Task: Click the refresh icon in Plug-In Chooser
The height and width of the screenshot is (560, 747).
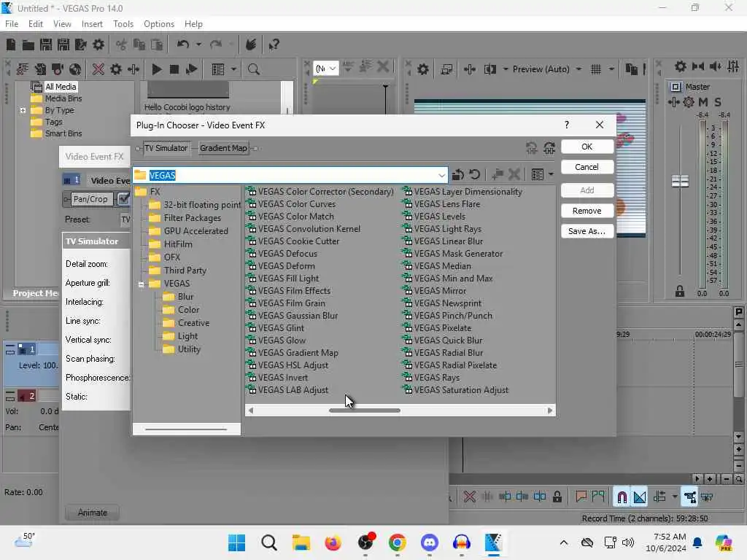Action: pyautogui.click(x=474, y=175)
